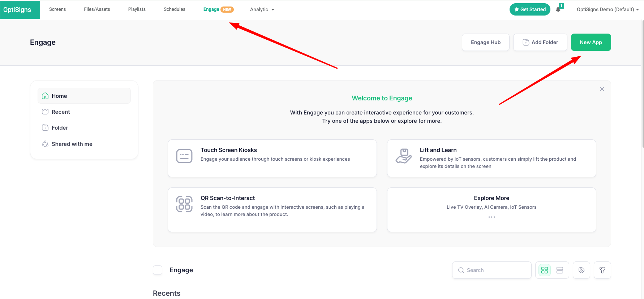Dismiss the Welcome to Engage panel
The height and width of the screenshot is (299, 644).
(602, 89)
